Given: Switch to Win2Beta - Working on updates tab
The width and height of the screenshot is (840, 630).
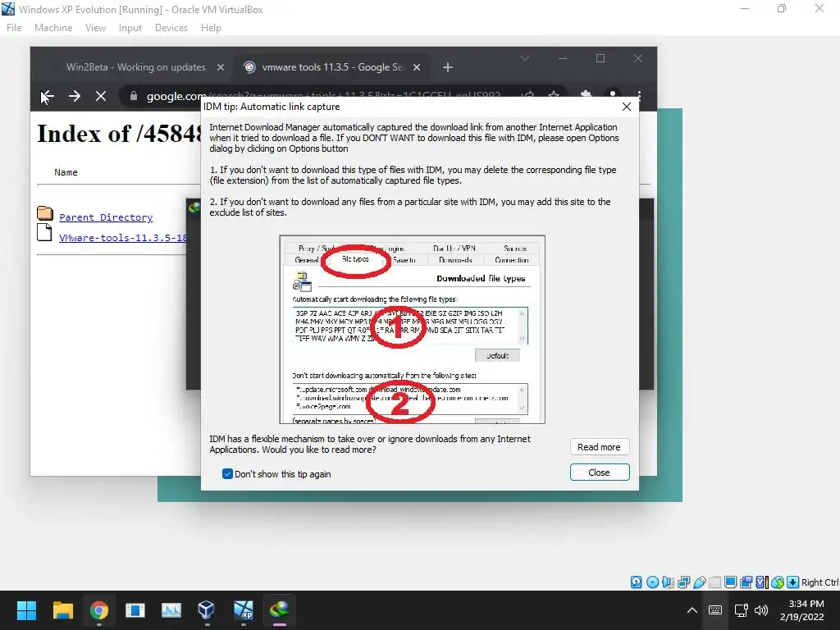Looking at the screenshot, I should point(135,67).
